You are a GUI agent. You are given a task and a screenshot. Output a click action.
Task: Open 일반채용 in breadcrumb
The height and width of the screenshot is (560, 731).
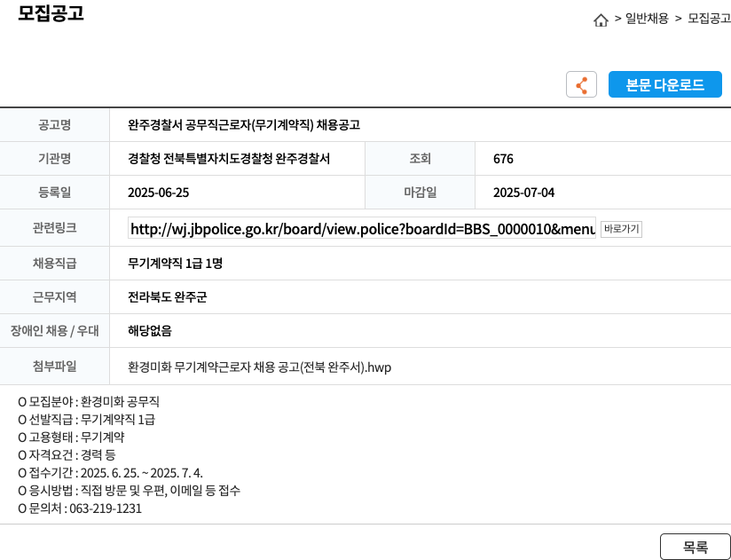pos(647,19)
